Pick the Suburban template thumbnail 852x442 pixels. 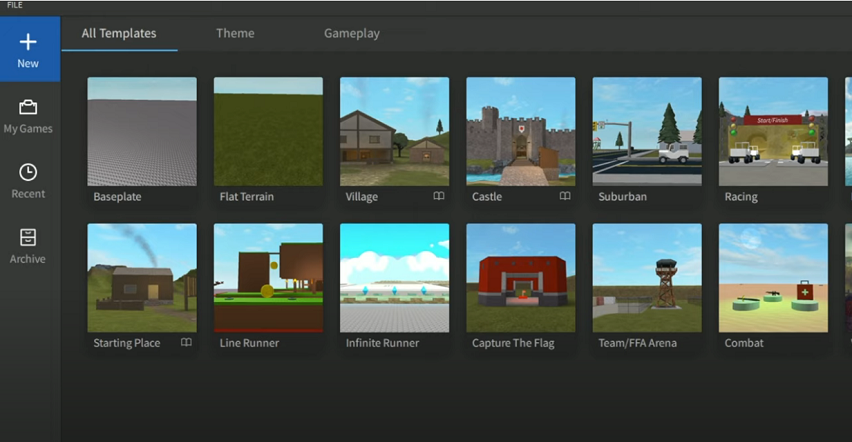(647, 132)
